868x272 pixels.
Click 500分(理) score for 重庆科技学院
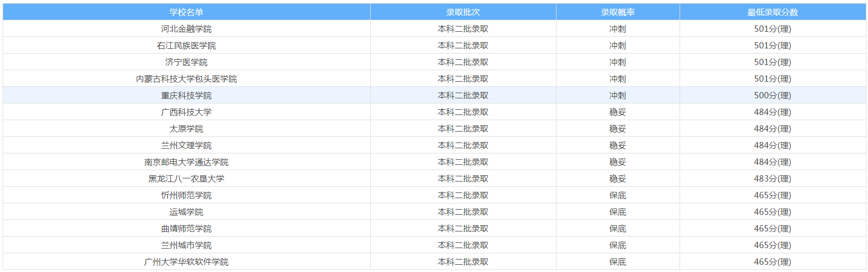(x=772, y=95)
